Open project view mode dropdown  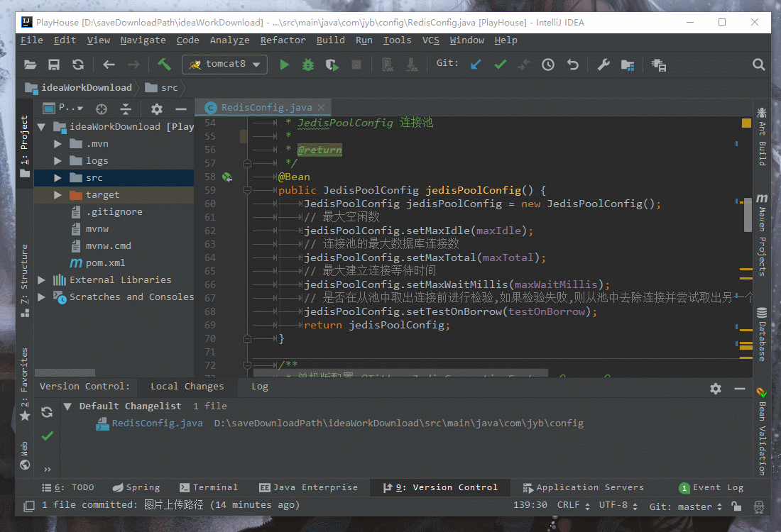pyautogui.click(x=63, y=108)
